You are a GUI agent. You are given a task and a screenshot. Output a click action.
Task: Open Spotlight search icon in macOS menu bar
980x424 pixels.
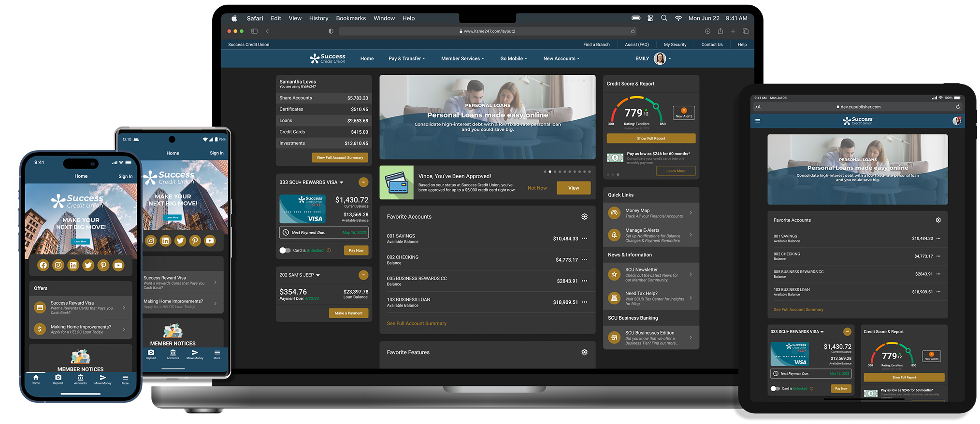tap(664, 18)
